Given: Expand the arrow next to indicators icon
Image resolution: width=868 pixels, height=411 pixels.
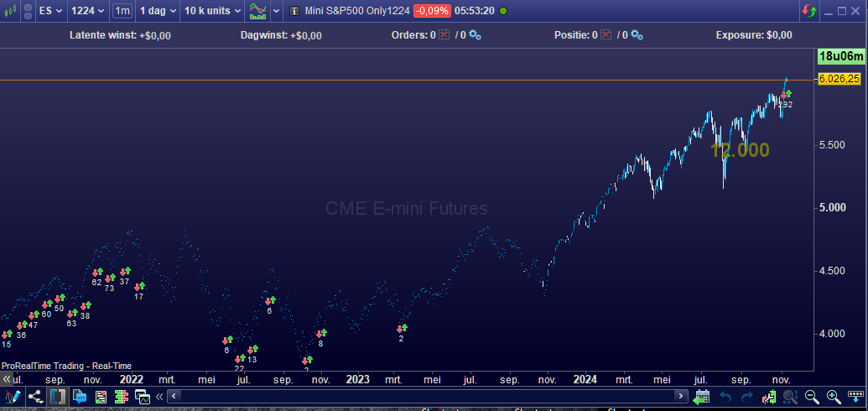Looking at the screenshot, I should point(276,11).
